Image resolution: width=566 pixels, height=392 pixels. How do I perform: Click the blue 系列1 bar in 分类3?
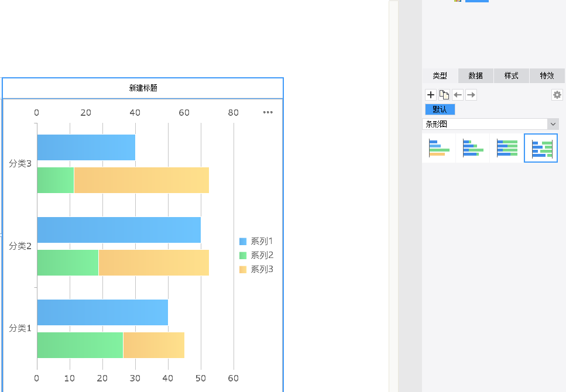(86, 147)
